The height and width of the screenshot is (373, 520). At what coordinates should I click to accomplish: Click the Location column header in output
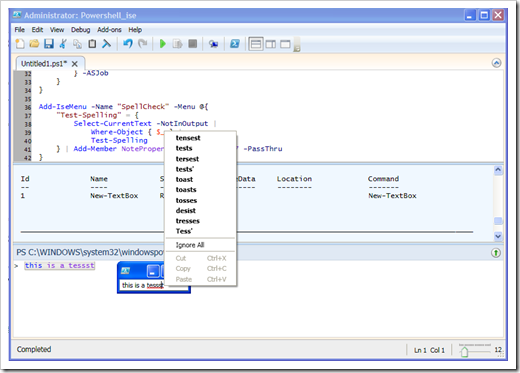294,179
